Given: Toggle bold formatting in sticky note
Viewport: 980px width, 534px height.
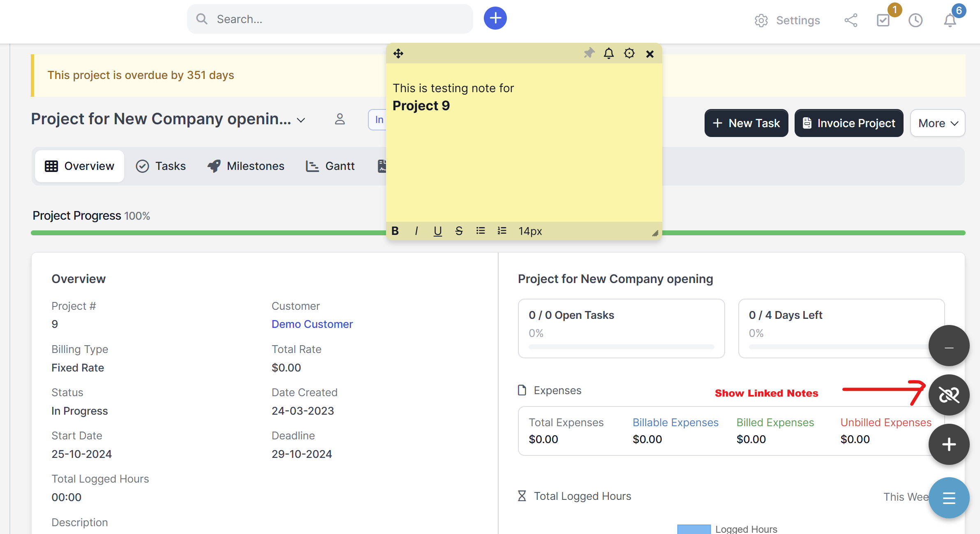Looking at the screenshot, I should pyautogui.click(x=395, y=231).
